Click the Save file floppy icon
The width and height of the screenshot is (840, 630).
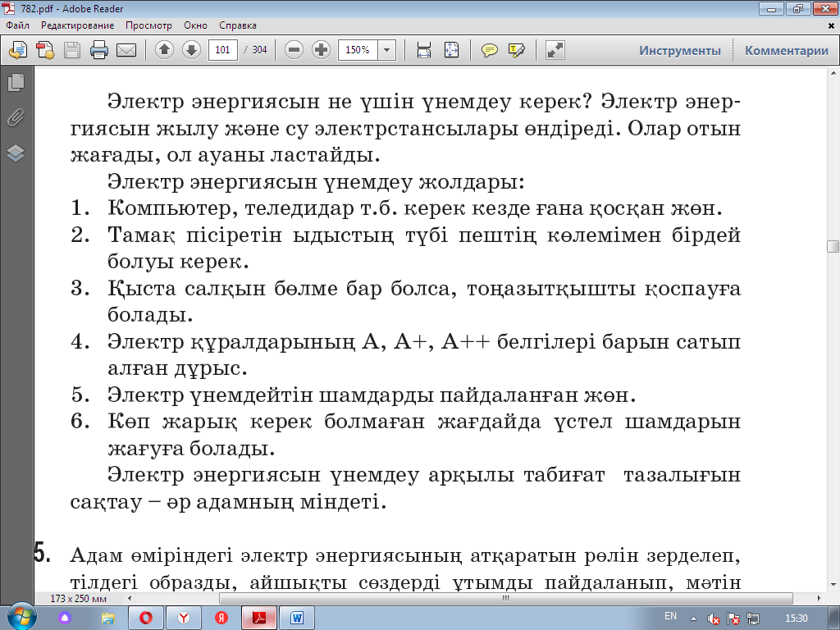click(x=72, y=50)
